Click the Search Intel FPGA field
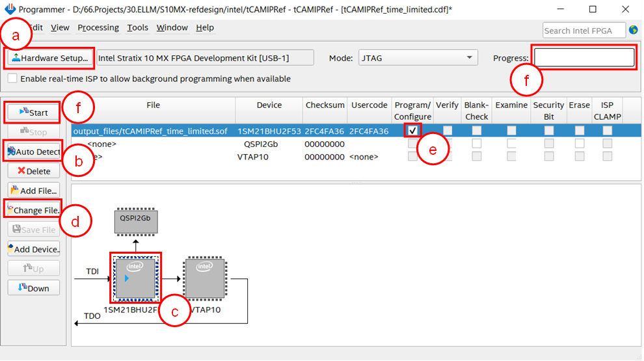Screen dimensions: 644x361 coord(584,31)
